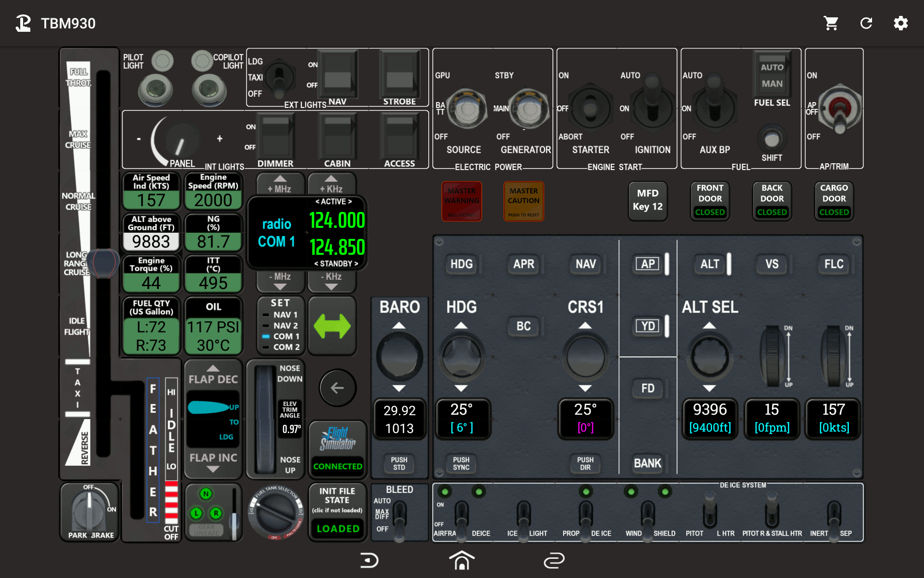
Task: Click the shopping cart icon
Action: point(831,23)
